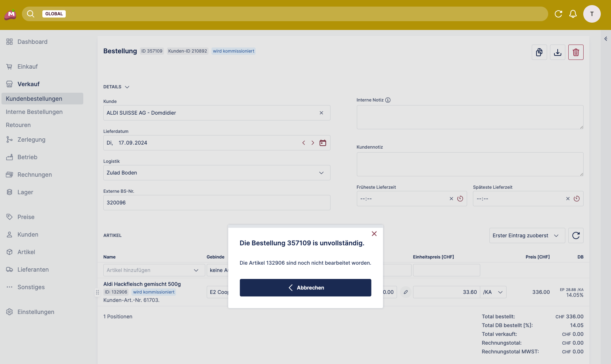Click the refresh icon in the top bar
This screenshot has width=611, height=364.
click(558, 14)
